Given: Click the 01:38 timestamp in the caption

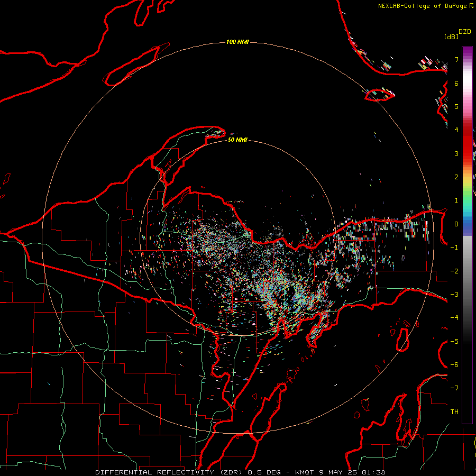Looking at the screenshot, I should click(x=373, y=472).
